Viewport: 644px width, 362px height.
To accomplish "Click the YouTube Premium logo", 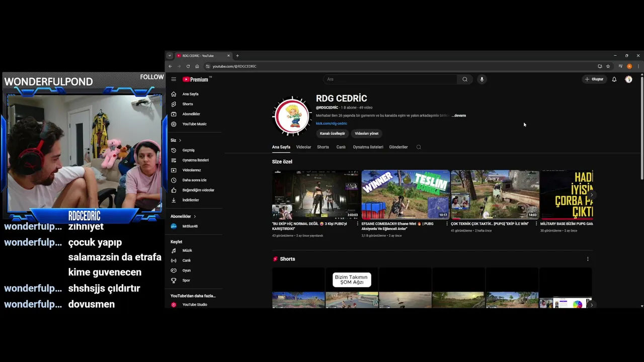I will [195, 79].
